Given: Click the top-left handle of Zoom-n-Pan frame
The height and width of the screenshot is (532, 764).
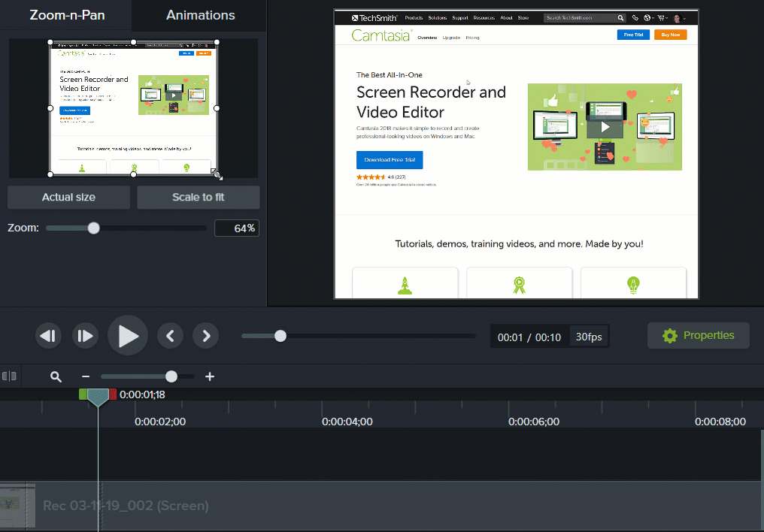Looking at the screenshot, I should 50,42.
